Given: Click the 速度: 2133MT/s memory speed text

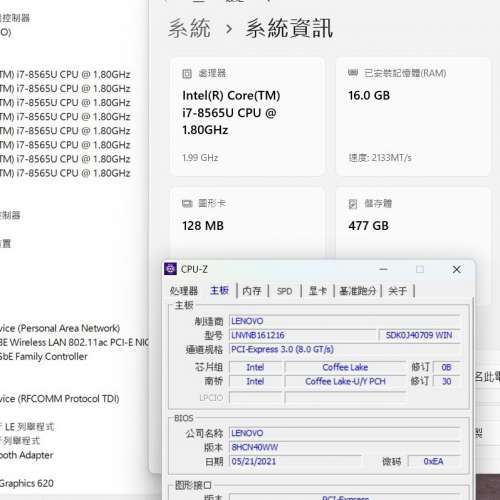Looking at the screenshot, I should click(x=380, y=158).
